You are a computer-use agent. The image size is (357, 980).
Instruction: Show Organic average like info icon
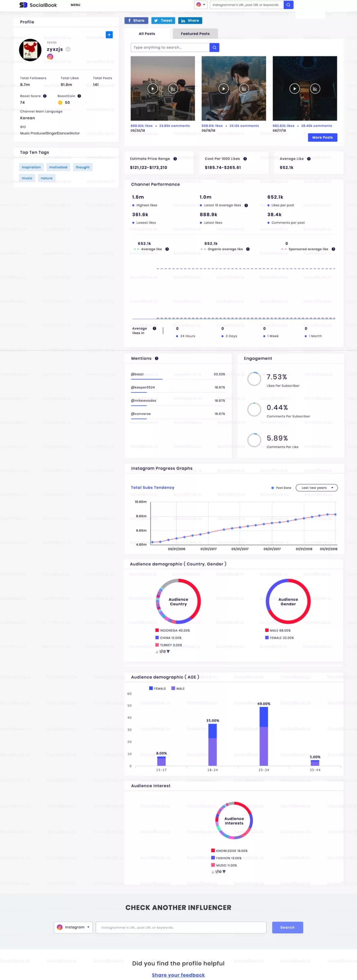[x=248, y=249]
